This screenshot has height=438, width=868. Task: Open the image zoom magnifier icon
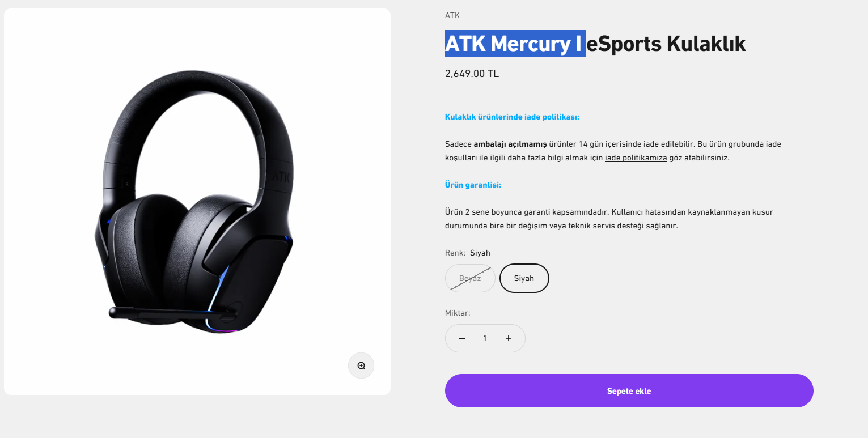361,365
